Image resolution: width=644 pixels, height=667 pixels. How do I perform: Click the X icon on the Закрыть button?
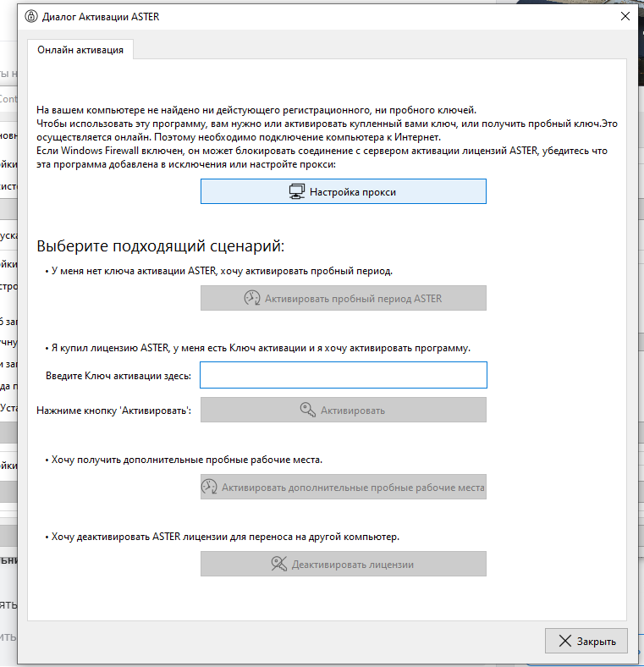565,641
